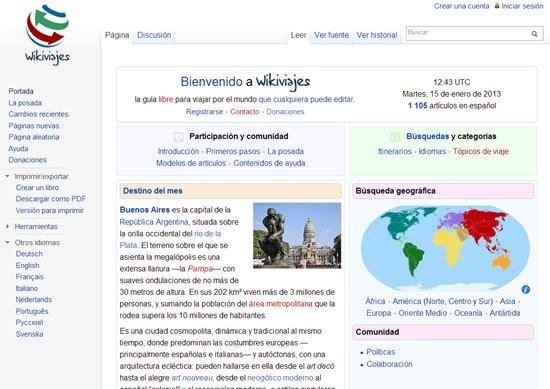
Task: Switch to Deutsch language version
Action: [29, 254]
